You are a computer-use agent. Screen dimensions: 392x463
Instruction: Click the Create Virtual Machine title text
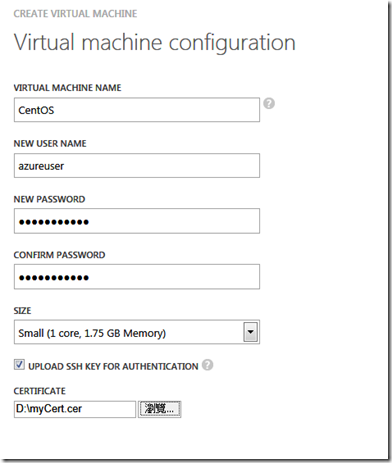[75, 14]
